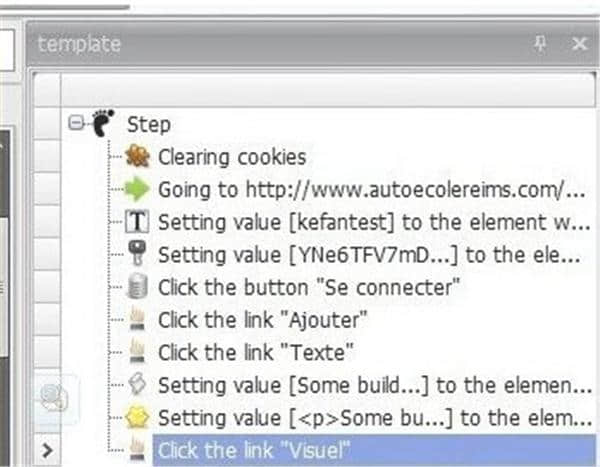Click the text field 'T' icon
The height and width of the screenshot is (467, 600).
click(x=137, y=222)
